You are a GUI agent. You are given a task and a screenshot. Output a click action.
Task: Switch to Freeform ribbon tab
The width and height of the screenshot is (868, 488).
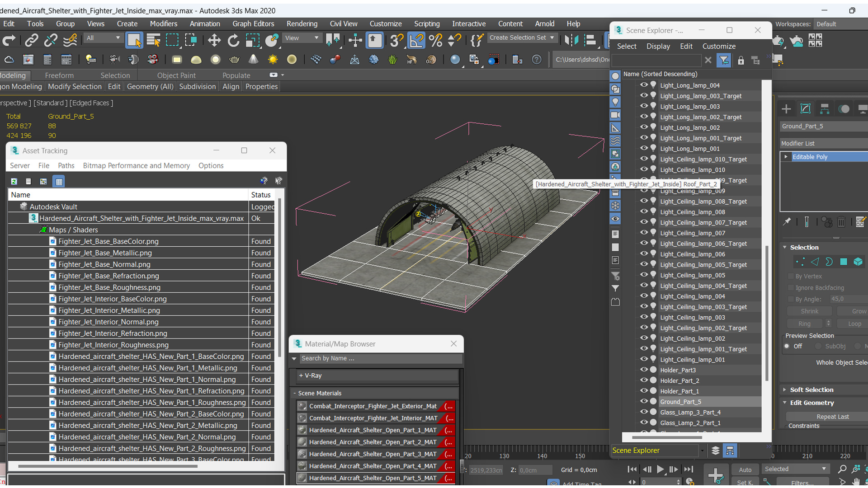point(59,75)
